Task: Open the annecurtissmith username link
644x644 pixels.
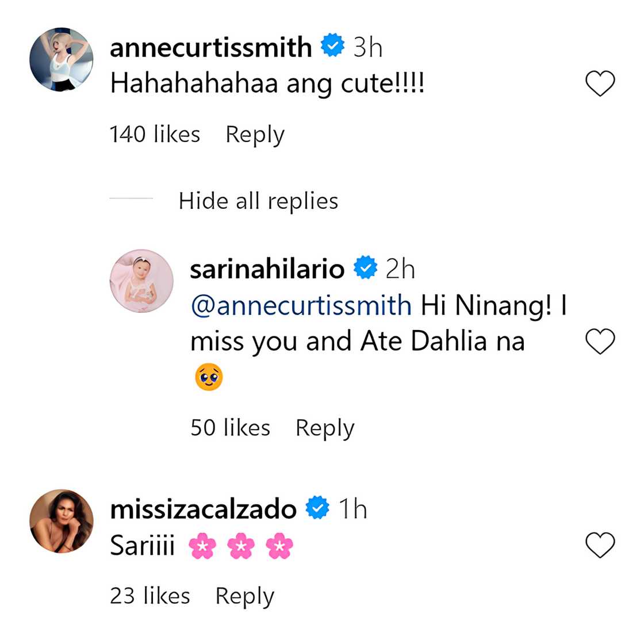Action: click(x=210, y=47)
